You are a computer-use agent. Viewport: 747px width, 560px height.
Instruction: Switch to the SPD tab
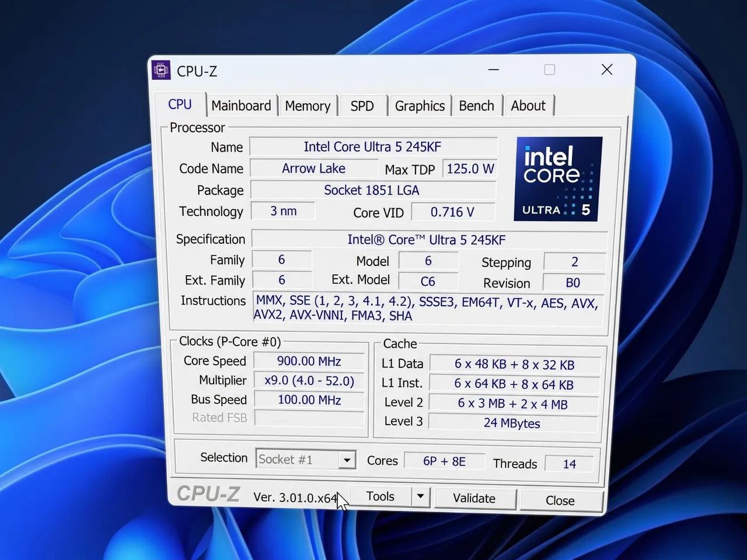[362, 106]
